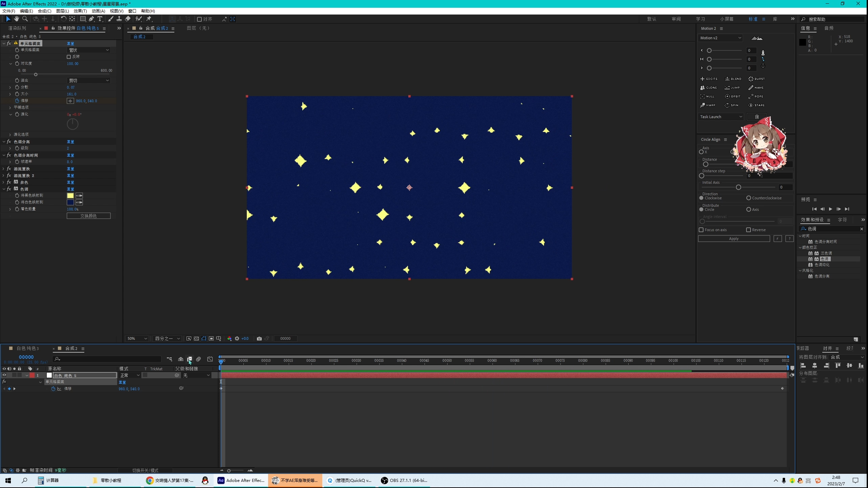868x488 pixels.
Task: Select the Clone Stamp tool
Action: [x=119, y=19]
